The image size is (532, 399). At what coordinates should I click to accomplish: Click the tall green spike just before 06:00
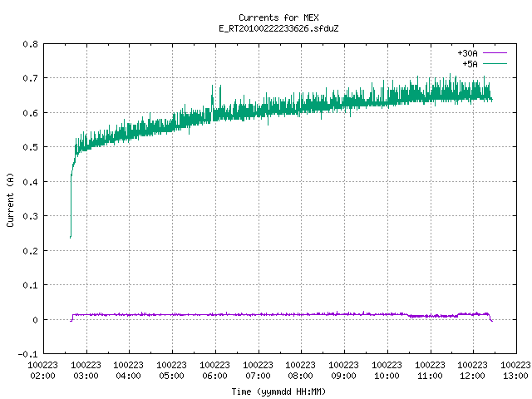213,98
